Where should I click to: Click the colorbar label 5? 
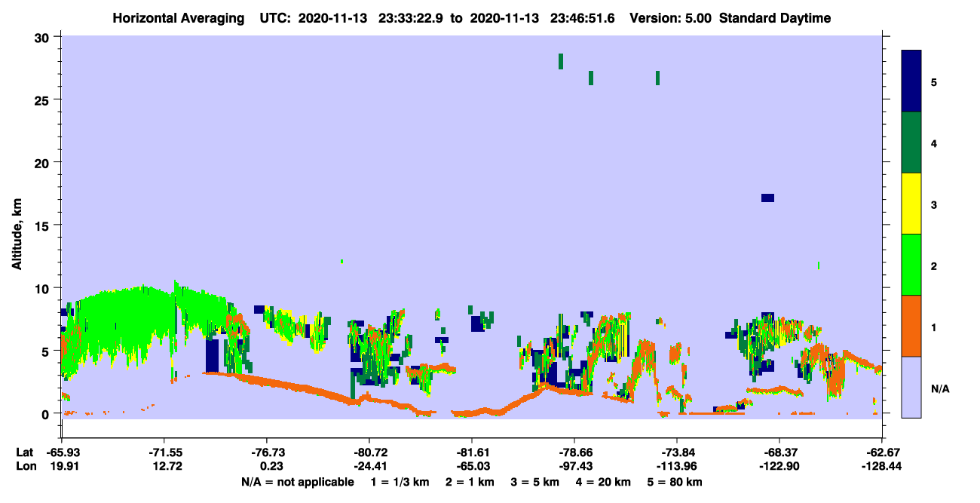(x=934, y=81)
